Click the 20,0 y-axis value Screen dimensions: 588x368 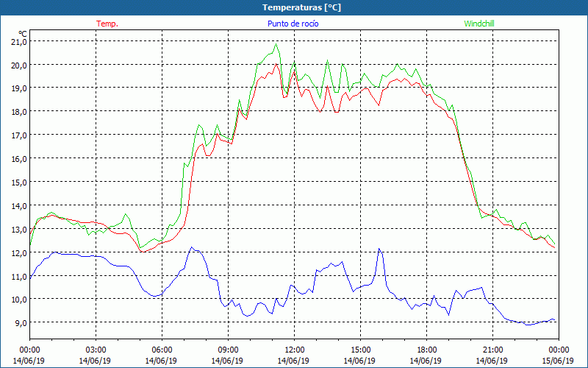(x=19, y=65)
